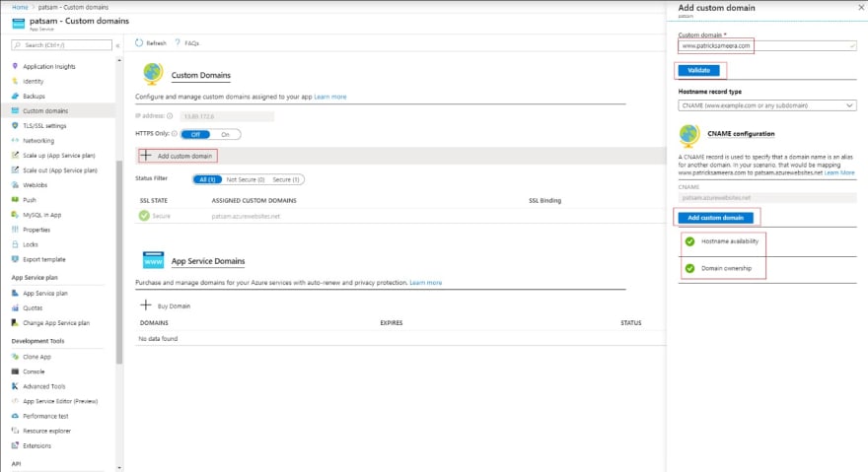
Task: Click the Home breadcrumb link
Action: 20,7
